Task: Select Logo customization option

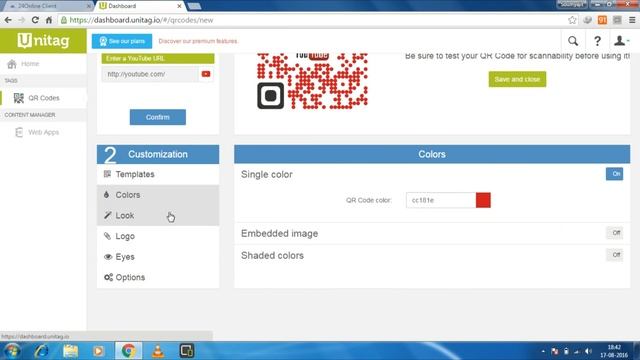Action: [x=158, y=236]
